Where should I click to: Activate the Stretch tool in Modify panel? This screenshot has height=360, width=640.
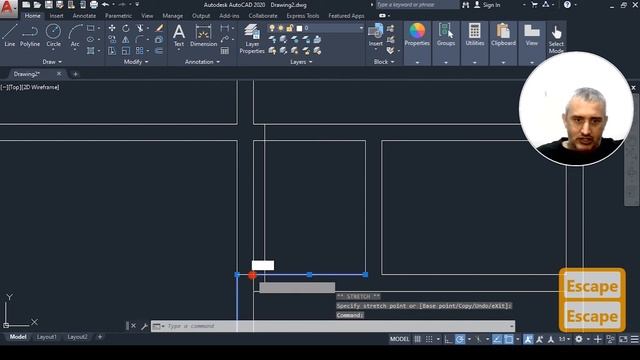tap(112, 51)
